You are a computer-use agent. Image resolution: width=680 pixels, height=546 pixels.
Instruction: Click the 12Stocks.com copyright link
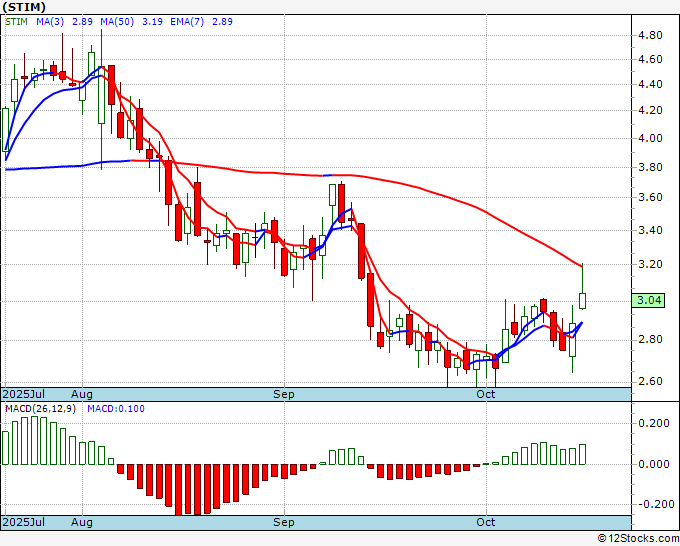pyautogui.click(x=638, y=539)
